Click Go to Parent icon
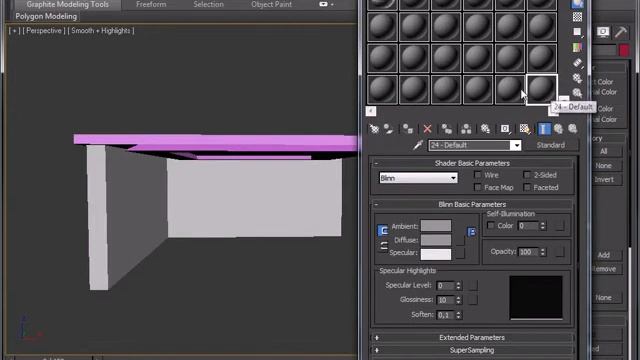Image resolution: width=640 pixels, height=360 pixels. [x=558, y=129]
